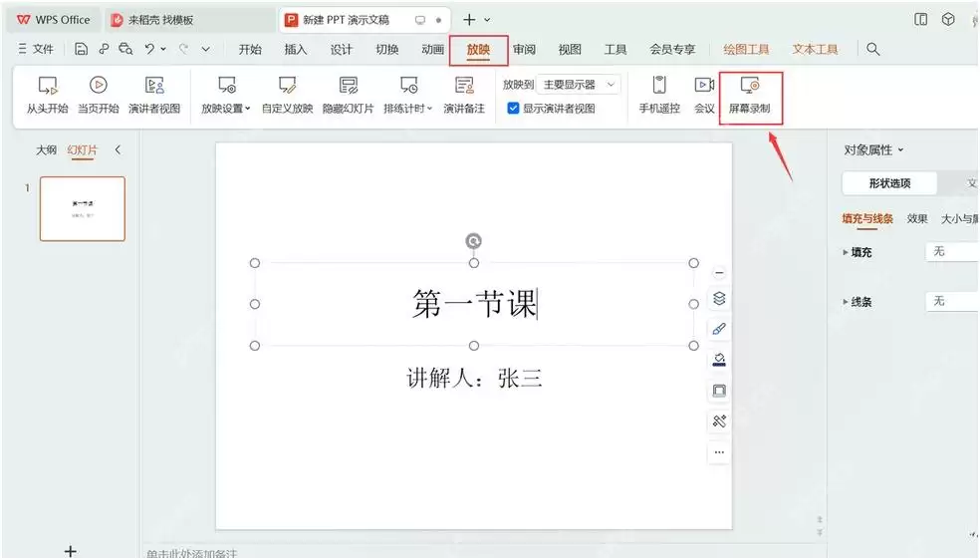Add a new slide with plus button
The width and height of the screenshot is (980, 560).
click(x=71, y=551)
